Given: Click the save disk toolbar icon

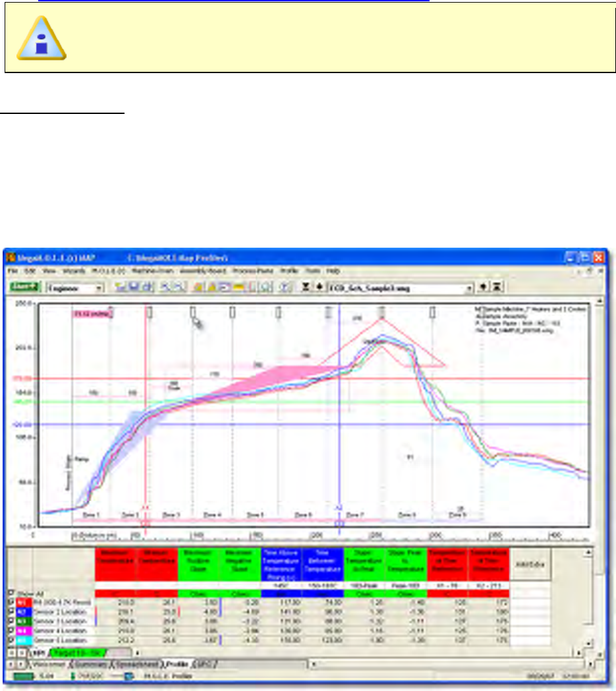Looking at the screenshot, I should pyautogui.click(x=134, y=287).
